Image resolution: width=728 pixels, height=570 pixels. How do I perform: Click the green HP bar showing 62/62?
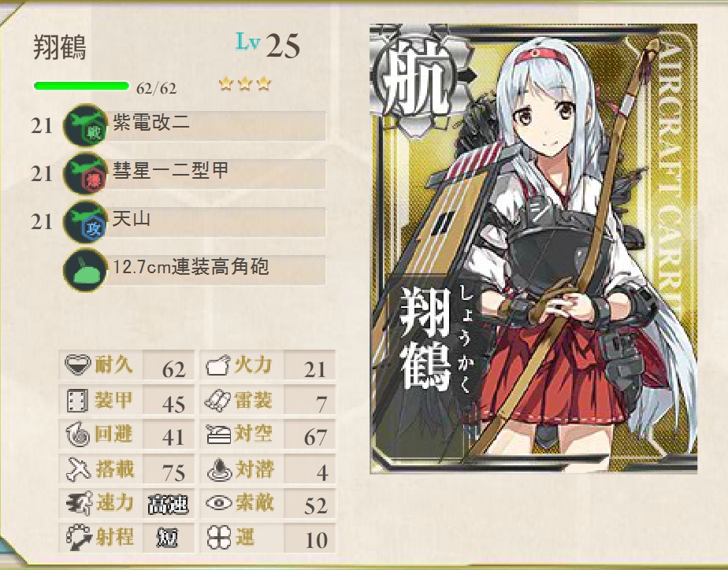click(81, 86)
